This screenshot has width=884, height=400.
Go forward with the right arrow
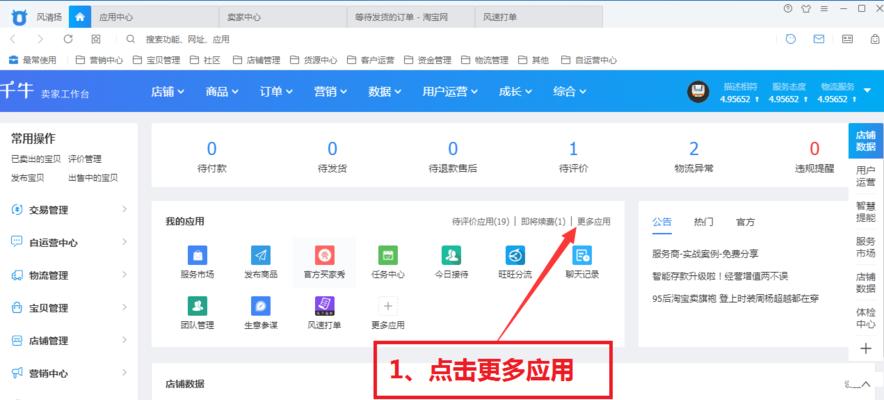click(40, 39)
